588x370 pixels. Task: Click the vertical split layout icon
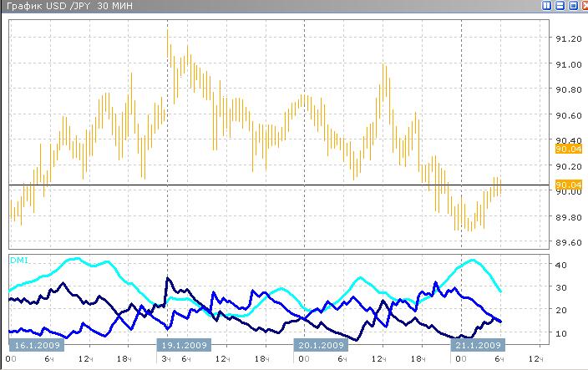coord(546,6)
